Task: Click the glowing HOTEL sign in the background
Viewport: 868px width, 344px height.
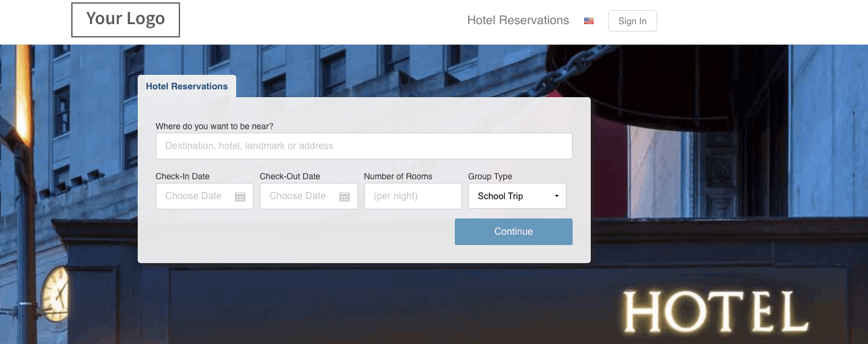Action: coord(716,312)
